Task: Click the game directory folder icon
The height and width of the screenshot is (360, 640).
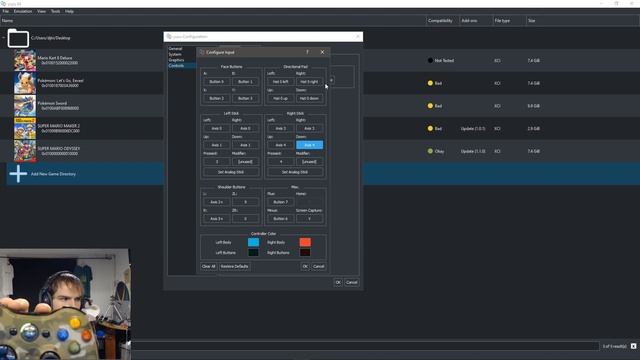Action: 18,38
